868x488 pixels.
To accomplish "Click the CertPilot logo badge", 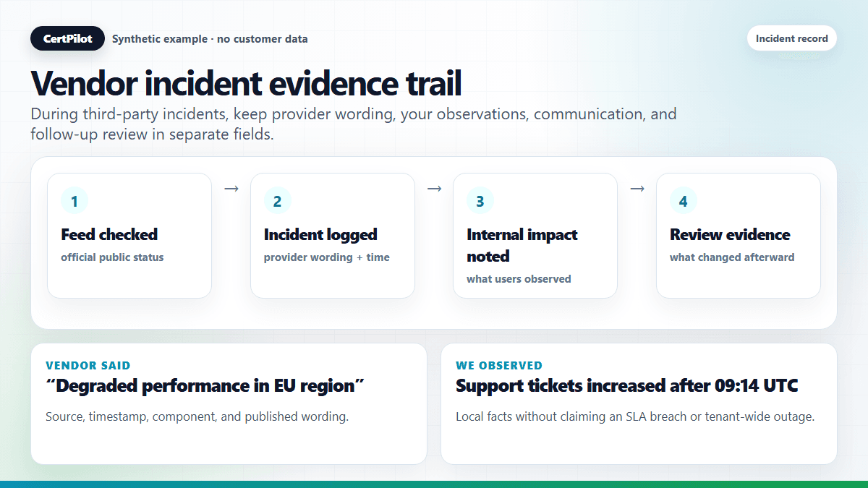I will pos(67,38).
